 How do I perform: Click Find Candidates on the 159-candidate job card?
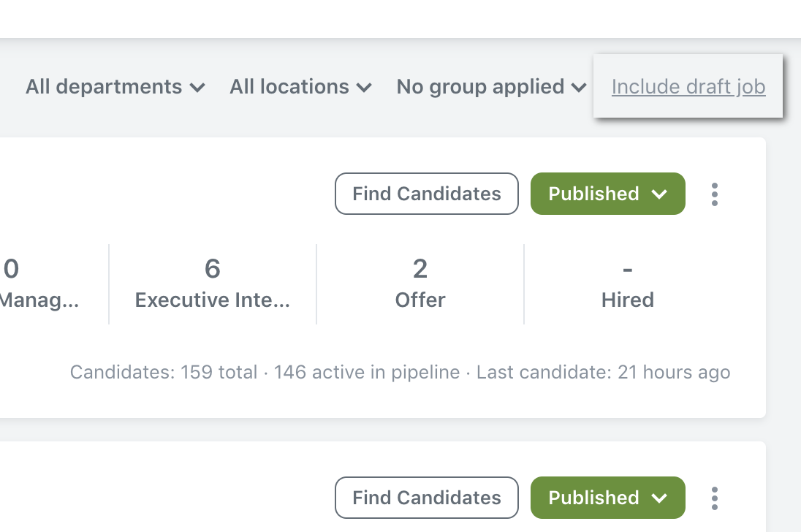pos(427,194)
